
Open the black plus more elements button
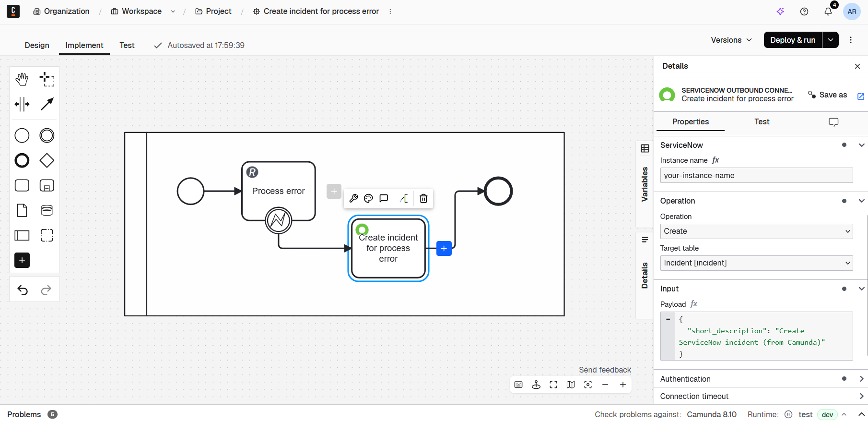22,260
